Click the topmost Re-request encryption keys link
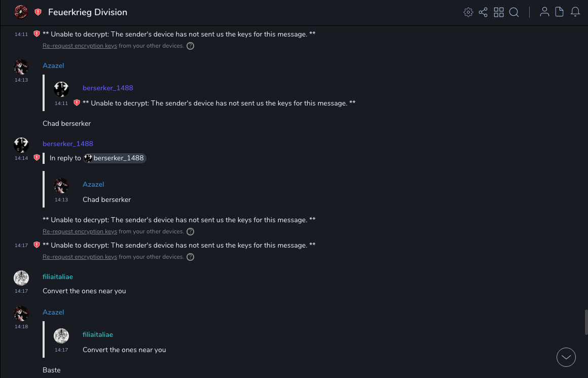 pyautogui.click(x=80, y=46)
